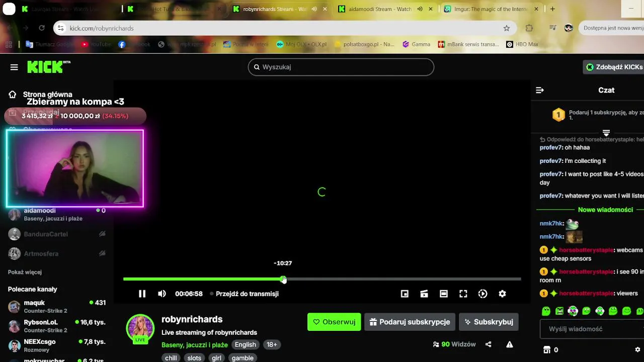Viewport: 644px width, 362px height.
Task: Enter fullscreen mode
Action: point(463,294)
